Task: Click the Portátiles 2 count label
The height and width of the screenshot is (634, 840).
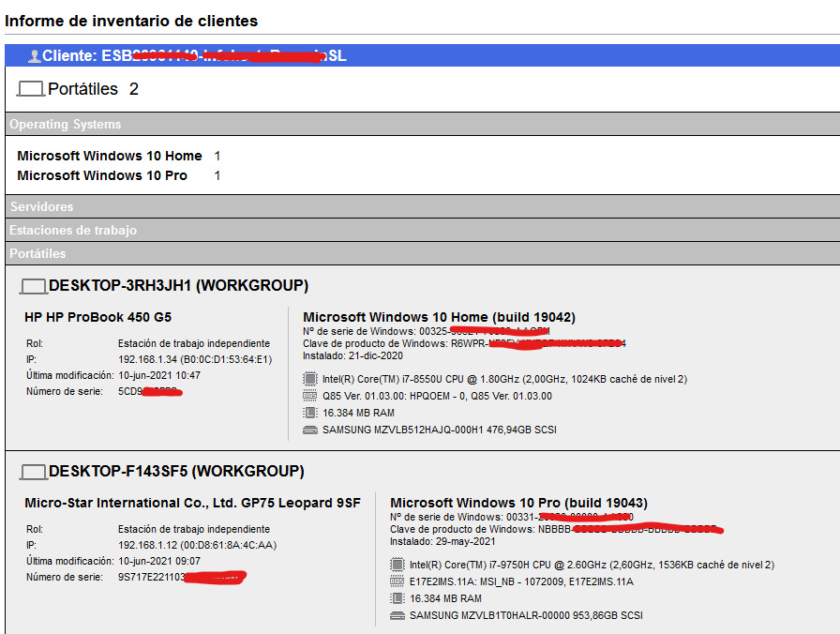Action: click(x=93, y=89)
